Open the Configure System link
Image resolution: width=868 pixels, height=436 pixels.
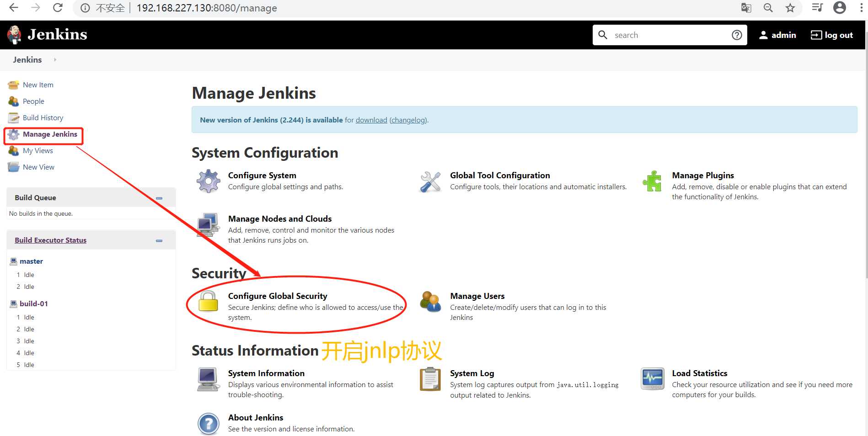point(262,175)
